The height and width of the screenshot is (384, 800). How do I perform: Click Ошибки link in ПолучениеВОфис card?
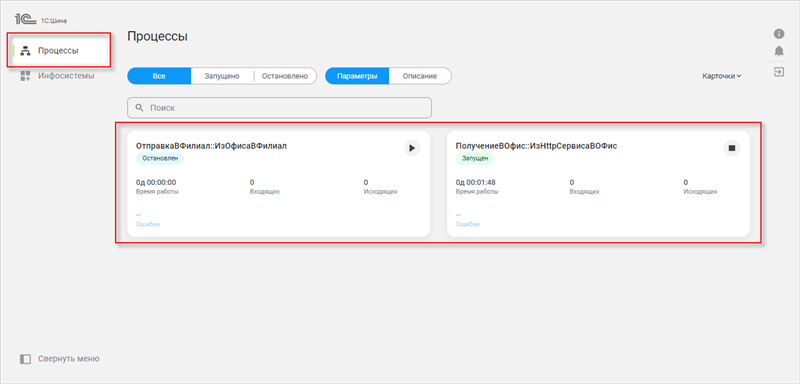467,224
